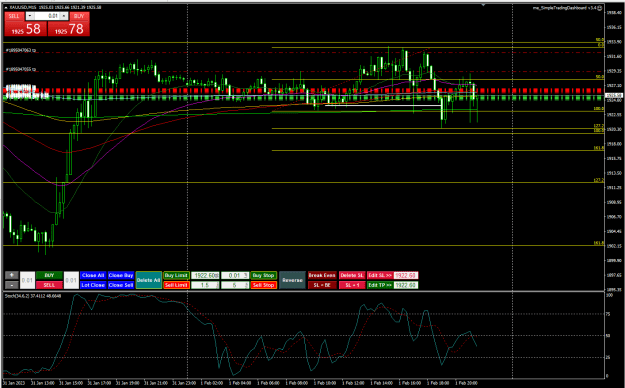
Task: Click the Edit SL >> button
Action: pos(380,275)
